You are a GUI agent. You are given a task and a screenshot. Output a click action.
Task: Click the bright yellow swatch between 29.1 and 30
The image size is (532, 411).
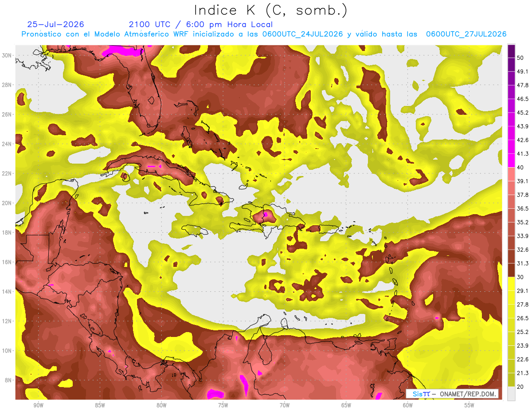pyautogui.click(x=511, y=284)
